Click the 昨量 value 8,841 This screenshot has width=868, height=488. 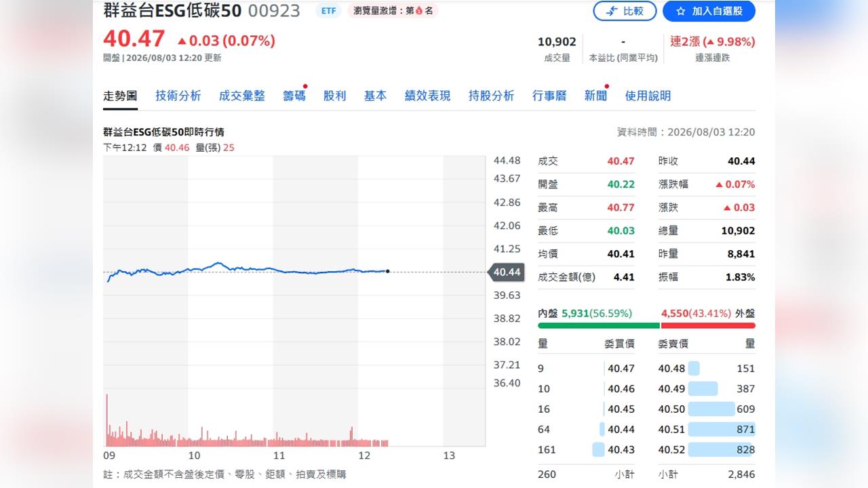pos(741,253)
